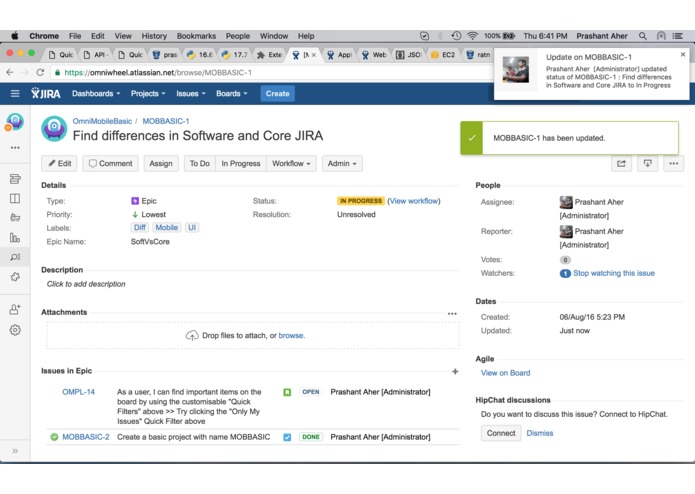This screenshot has height=494, width=695.
Task: Click the export issue icon button
Action: [647, 163]
